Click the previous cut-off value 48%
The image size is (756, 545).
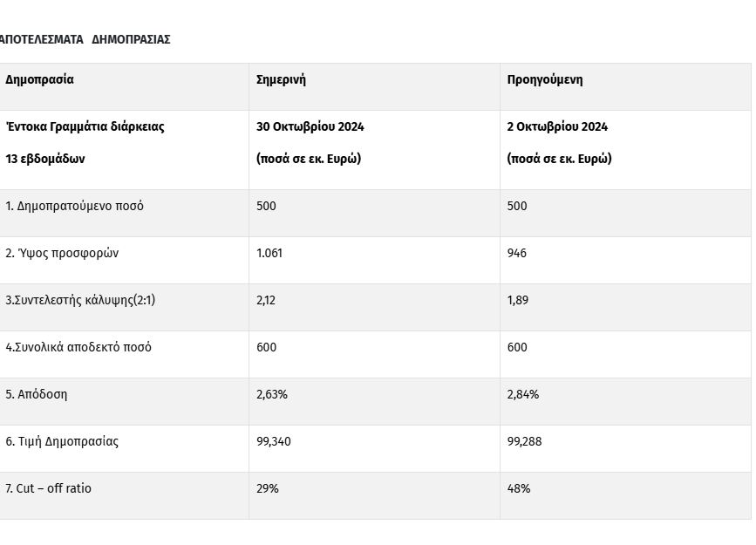point(519,488)
